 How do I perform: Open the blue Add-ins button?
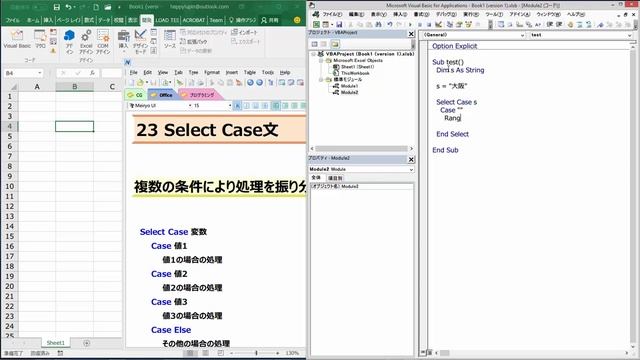click(69, 42)
